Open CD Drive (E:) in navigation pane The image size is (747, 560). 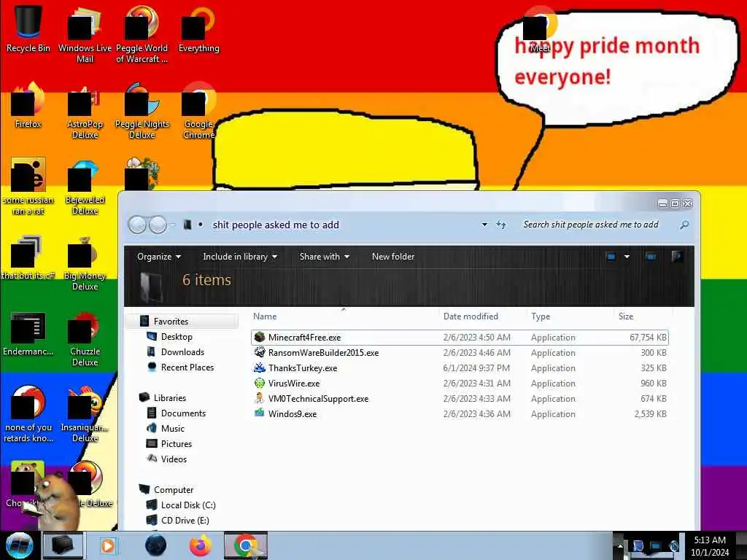click(185, 520)
